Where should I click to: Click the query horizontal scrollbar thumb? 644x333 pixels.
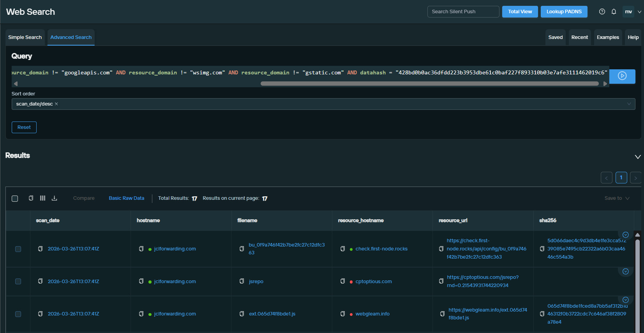429,83
